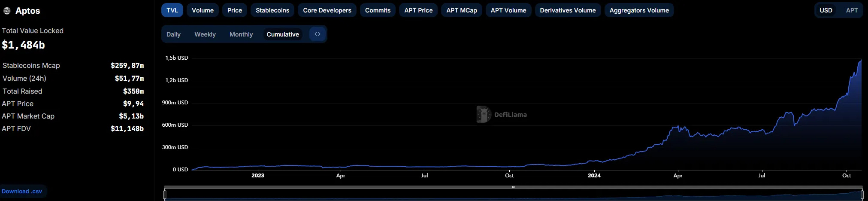The width and height of the screenshot is (868, 201).
Task: Click the chart line peak near Oct
Action: [861, 61]
